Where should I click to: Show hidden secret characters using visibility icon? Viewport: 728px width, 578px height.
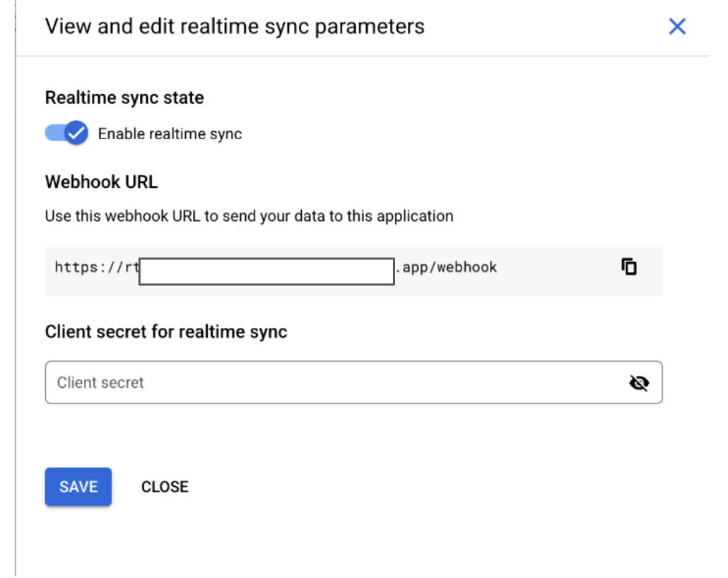[640, 382]
